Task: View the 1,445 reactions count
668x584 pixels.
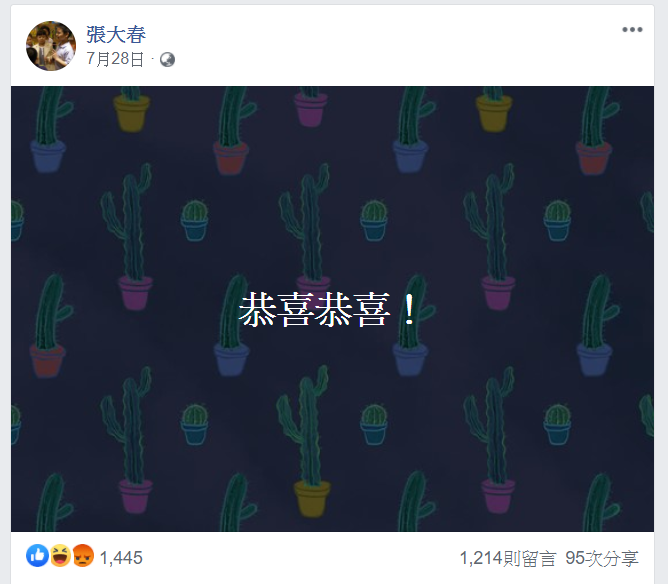Action: point(121,558)
